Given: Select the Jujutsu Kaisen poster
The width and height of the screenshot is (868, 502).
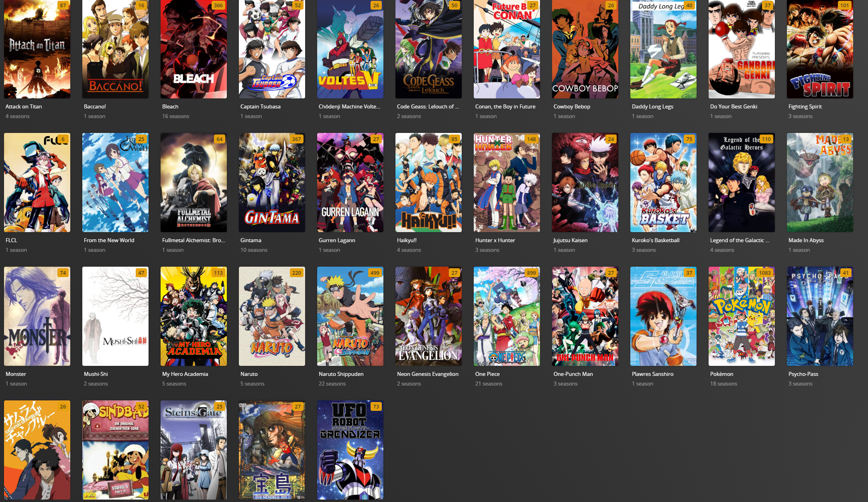Looking at the screenshot, I should [585, 182].
